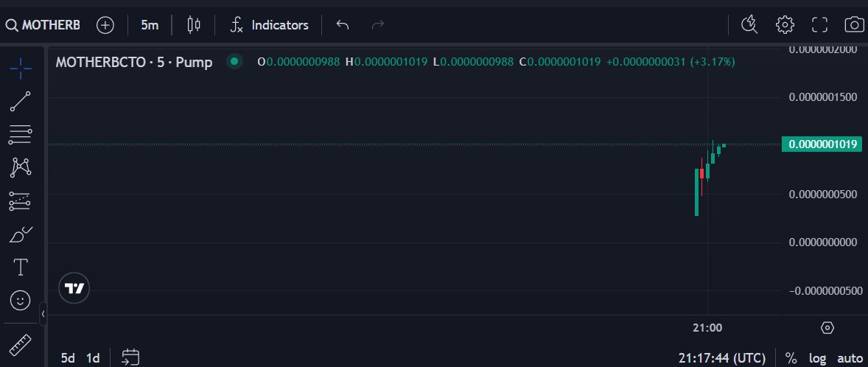Click the 21:00 time axis label
The image size is (868, 367).
click(x=707, y=328)
